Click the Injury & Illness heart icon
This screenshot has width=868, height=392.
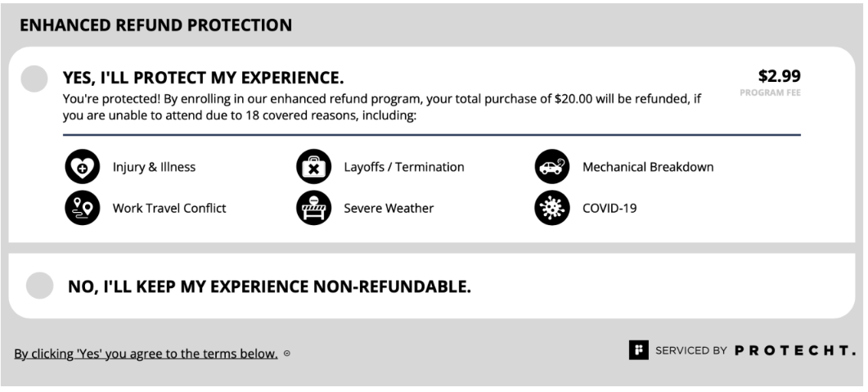(83, 167)
